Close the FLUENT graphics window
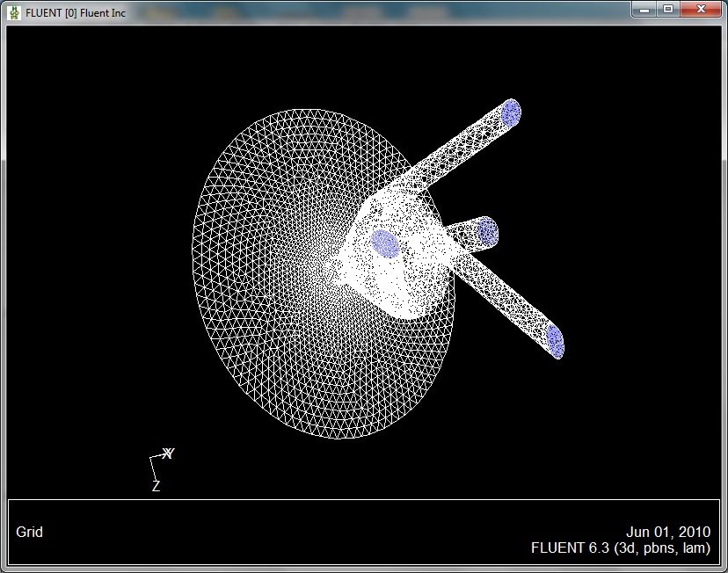728x573 pixels. tap(701, 9)
